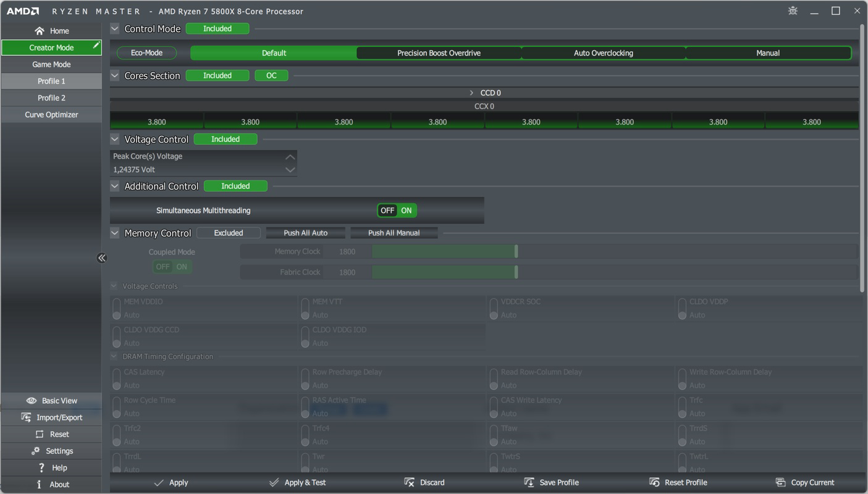Image resolution: width=868 pixels, height=494 pixels.
Task: Click the Discard button label
Action: (x=432, y=482)
